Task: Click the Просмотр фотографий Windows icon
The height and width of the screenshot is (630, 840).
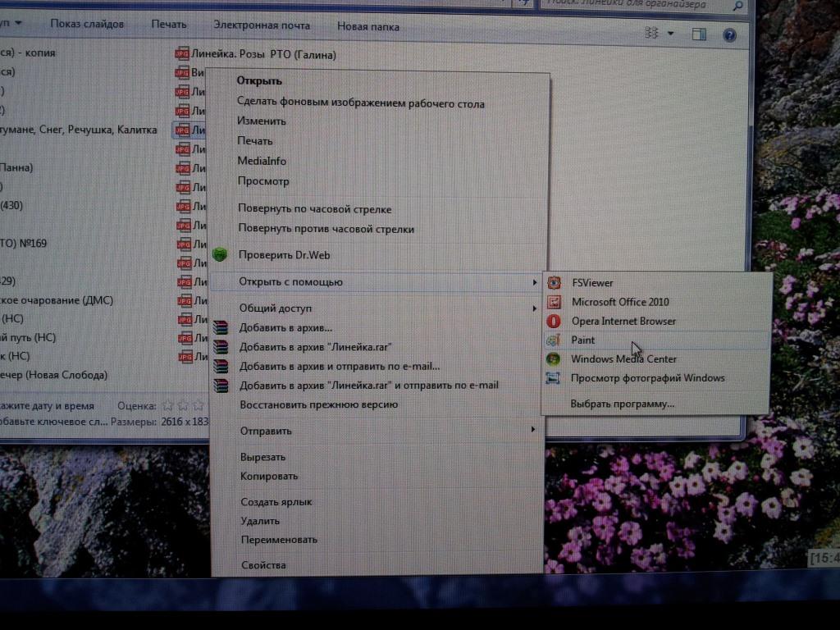Action: 555,378
